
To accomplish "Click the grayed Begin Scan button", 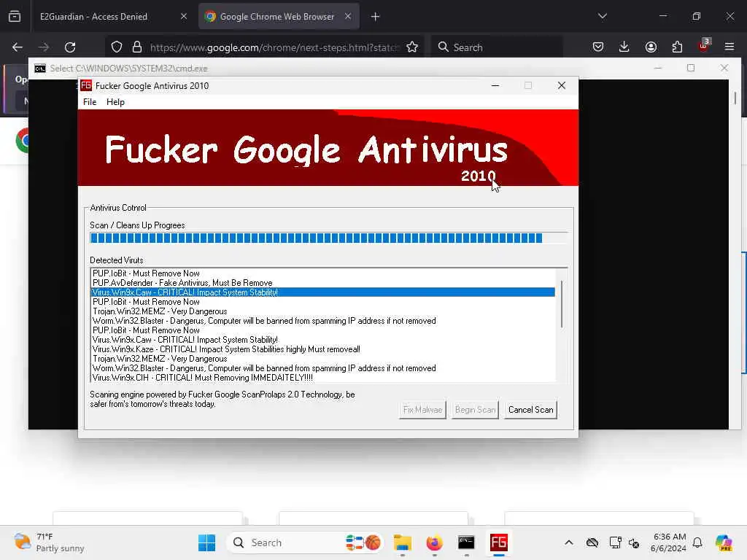I will tap(475, 410).
